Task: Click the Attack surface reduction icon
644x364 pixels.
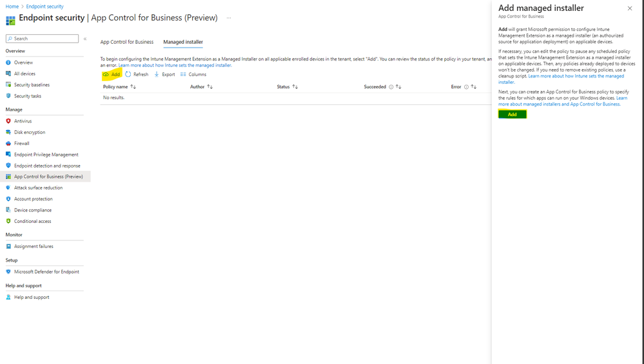Action: [x=8, y=187]
